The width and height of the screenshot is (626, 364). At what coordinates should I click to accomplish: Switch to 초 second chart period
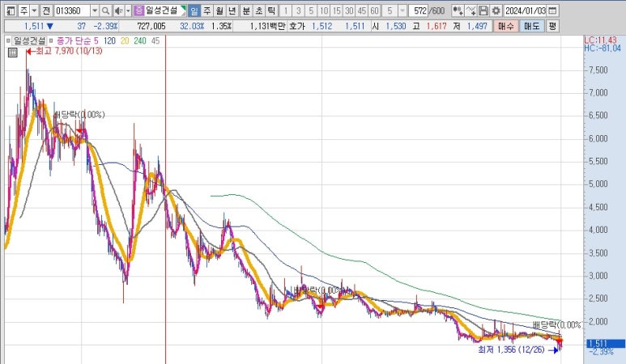(259, 11)
